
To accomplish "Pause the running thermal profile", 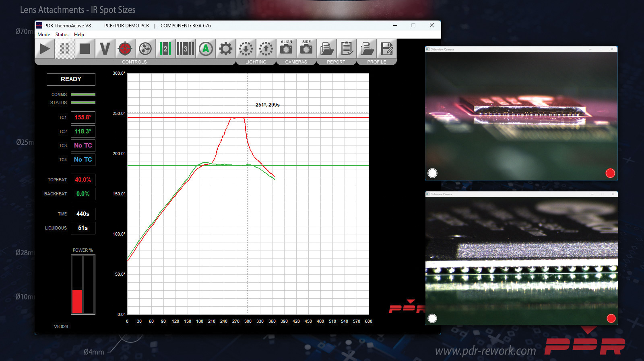I will click(x=65, y=49).
